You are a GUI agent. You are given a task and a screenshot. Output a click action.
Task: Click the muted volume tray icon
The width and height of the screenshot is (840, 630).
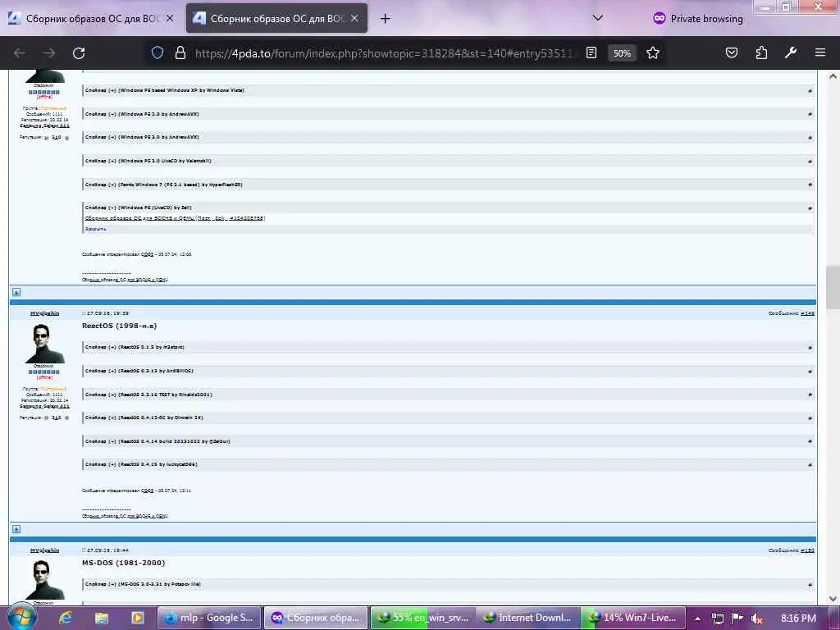coord(757,619)
